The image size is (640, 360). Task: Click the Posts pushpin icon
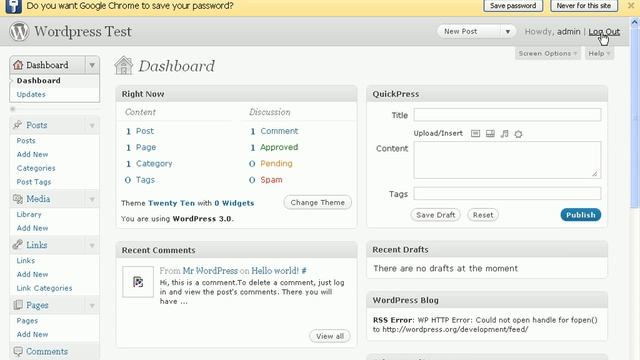(18, 125)
